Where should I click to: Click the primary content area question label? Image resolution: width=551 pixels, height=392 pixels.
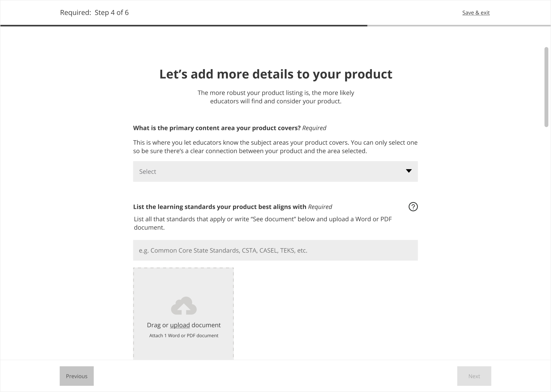coord(217,128)
